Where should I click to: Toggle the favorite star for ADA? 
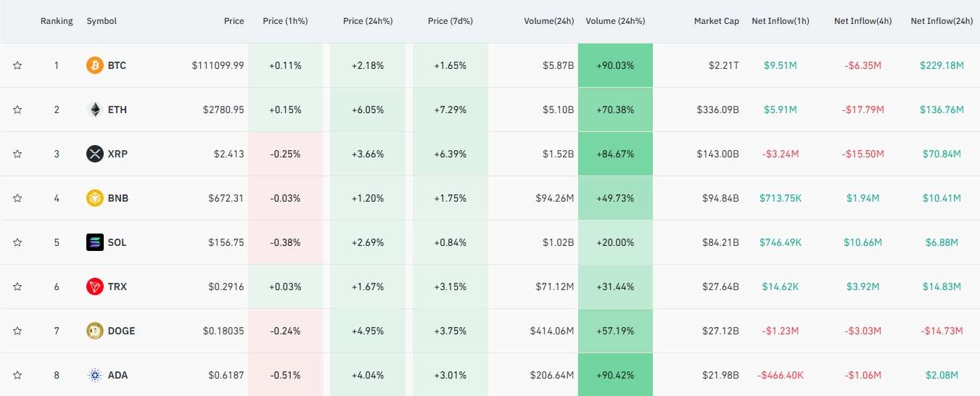(17, 375)
